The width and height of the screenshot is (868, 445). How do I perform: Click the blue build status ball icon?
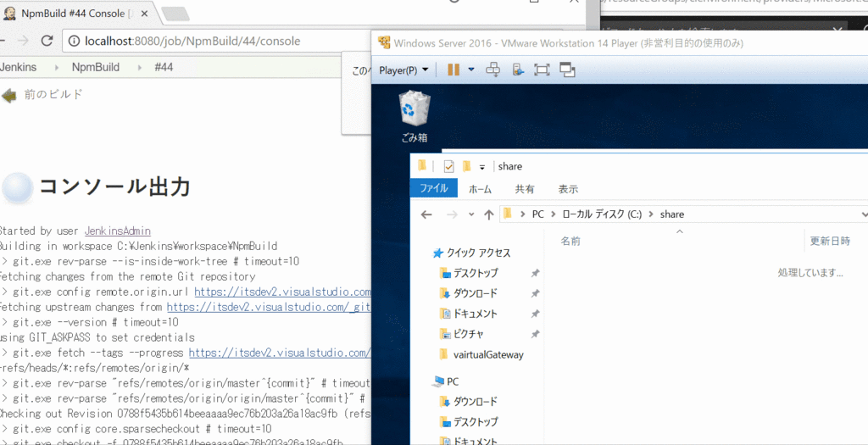(19, 188)
